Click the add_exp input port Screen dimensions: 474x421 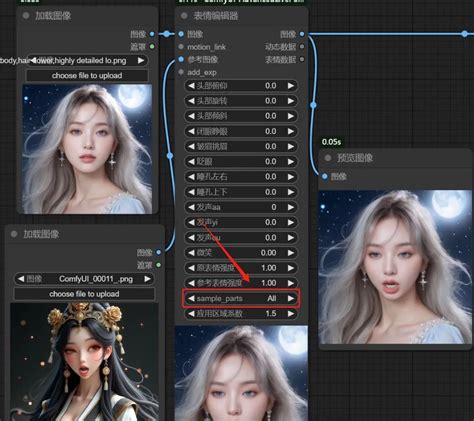[x=181, y=72]
